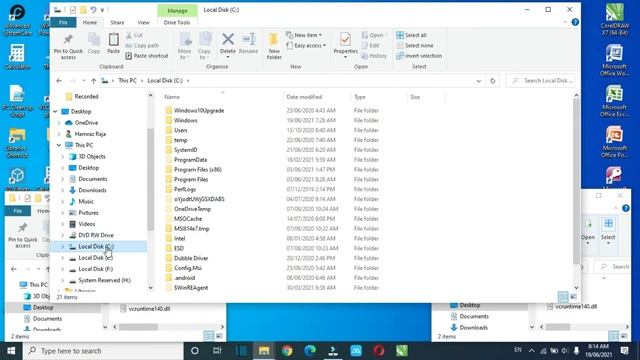Click the taskbar Type here to search box

click(103, 351)
